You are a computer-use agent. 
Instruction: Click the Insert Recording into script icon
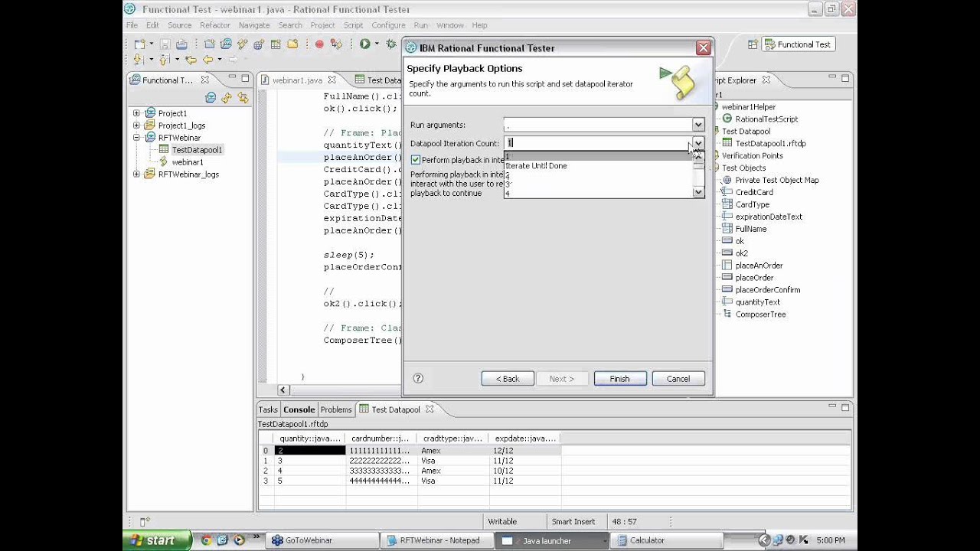[x=336, y=44]
